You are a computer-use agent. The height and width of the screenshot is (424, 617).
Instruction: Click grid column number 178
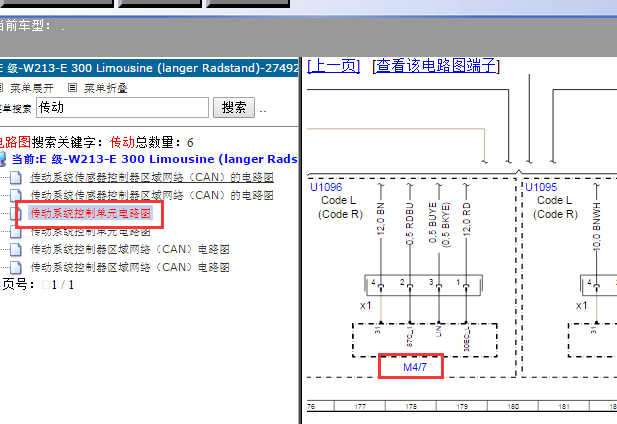411,406
